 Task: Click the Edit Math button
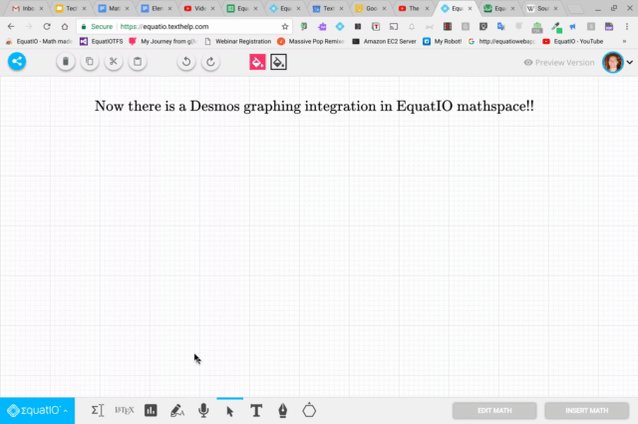tap(494, 411)
